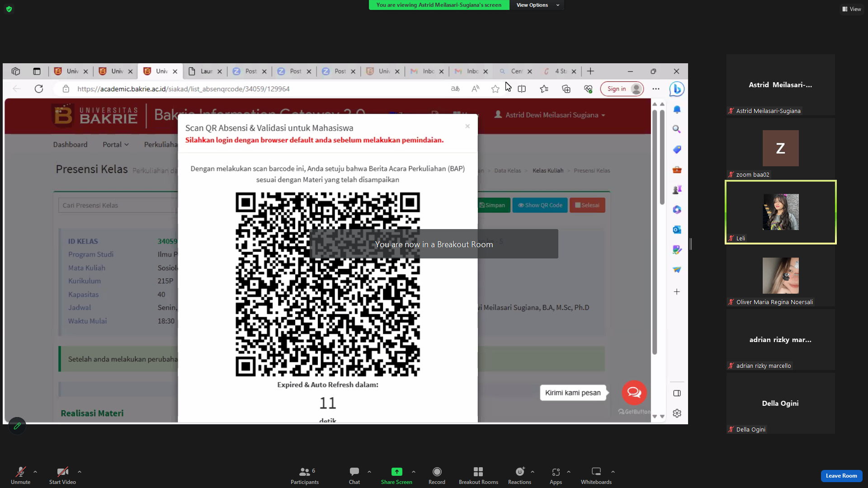The height and width of the screenshot is (488, 868).
Task: Start recording with Record button
Action: pyautogui.click(x=437, y=475)
